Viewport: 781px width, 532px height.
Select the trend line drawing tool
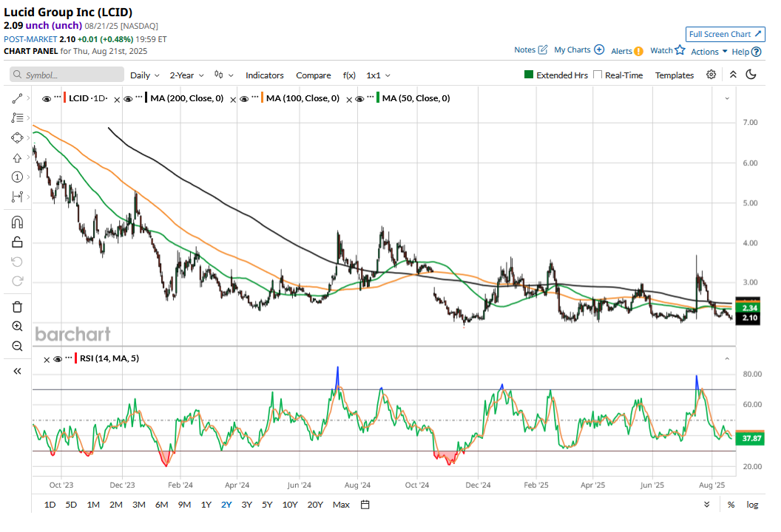tap(17, 98)
